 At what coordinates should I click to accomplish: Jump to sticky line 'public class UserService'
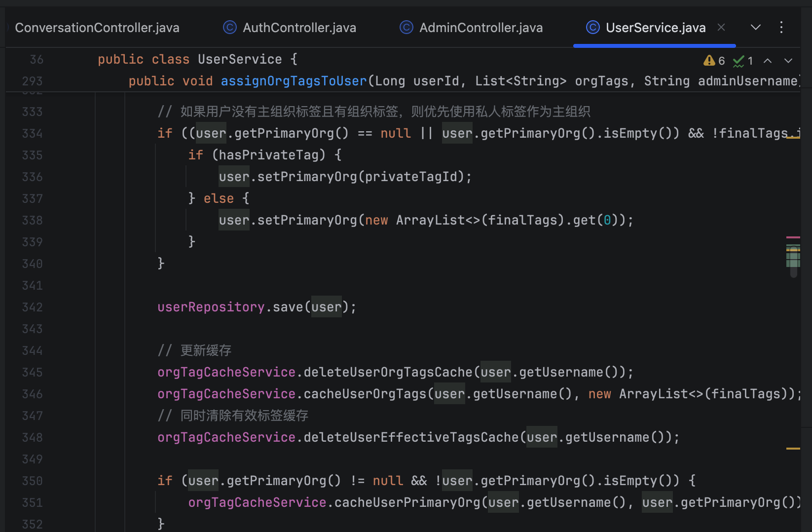click(197, 59)
